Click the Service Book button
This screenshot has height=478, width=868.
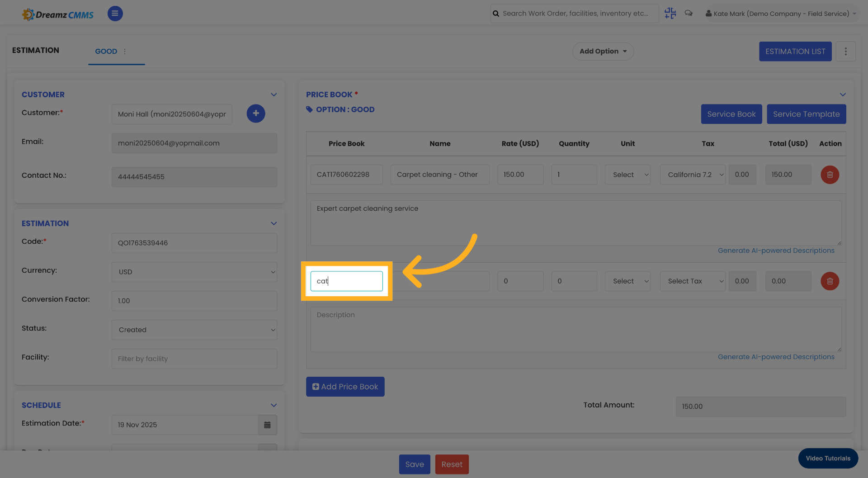point(731,114)
